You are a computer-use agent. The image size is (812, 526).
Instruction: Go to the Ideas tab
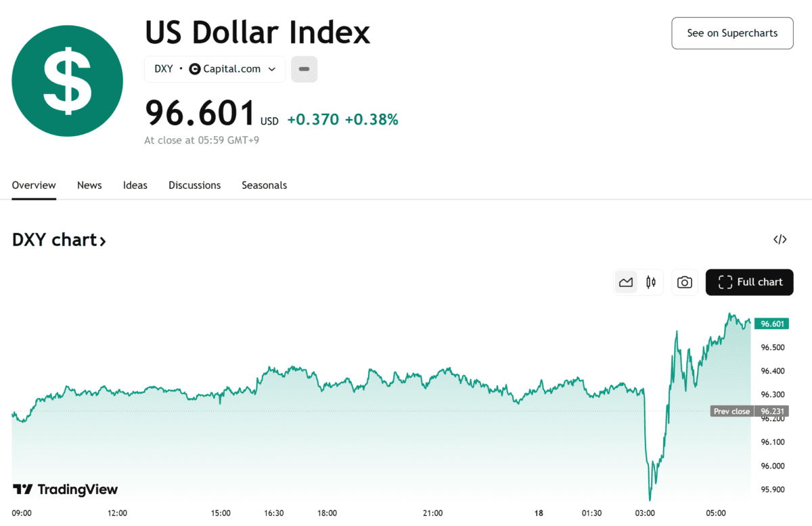pos(135,185)
